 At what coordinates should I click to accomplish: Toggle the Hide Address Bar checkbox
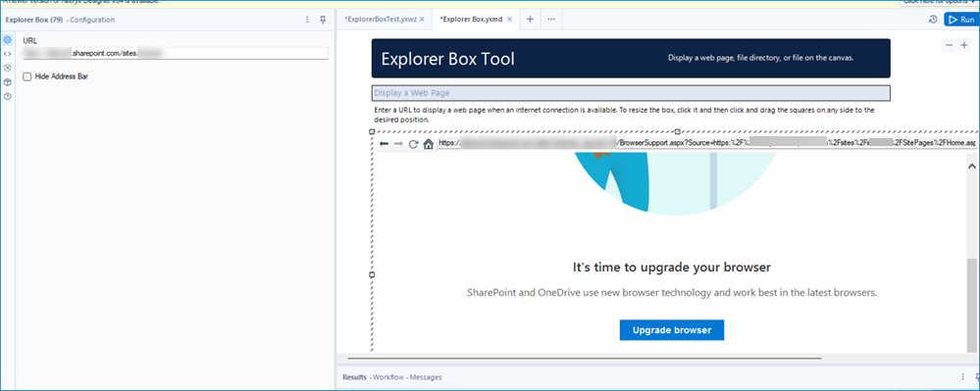coord(26,76)
